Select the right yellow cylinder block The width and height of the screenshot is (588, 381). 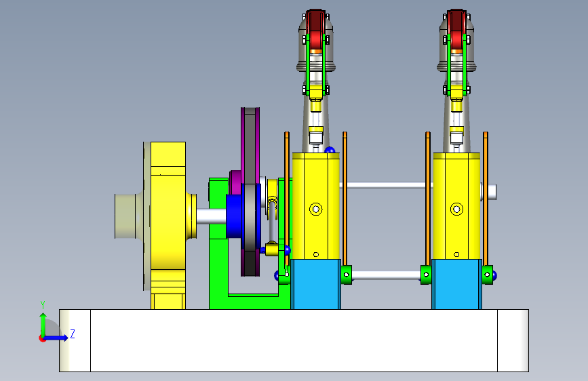[456, 205]
